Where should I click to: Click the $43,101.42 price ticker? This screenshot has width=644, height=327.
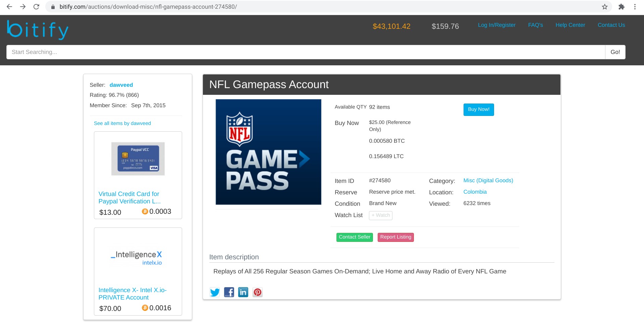(x=391, y=26)
